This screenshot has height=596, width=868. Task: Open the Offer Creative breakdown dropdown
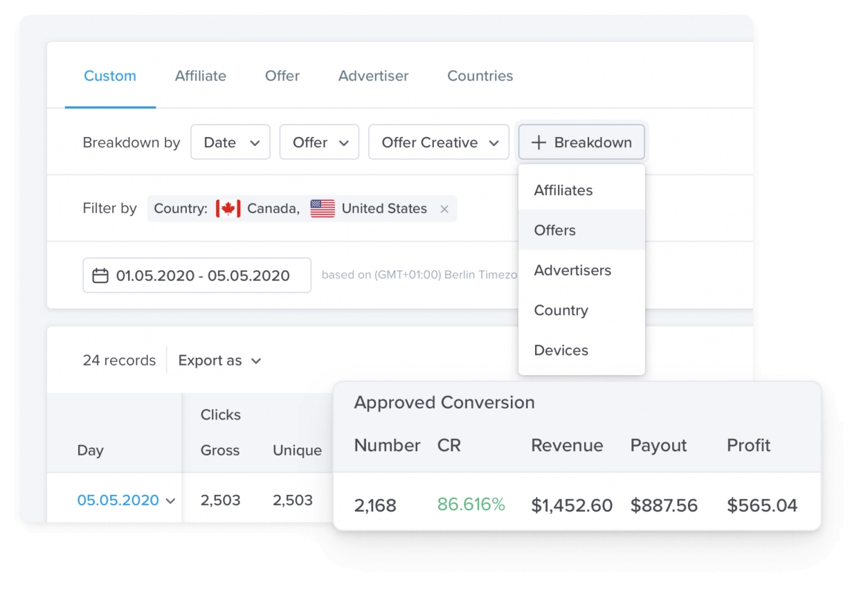439,143
